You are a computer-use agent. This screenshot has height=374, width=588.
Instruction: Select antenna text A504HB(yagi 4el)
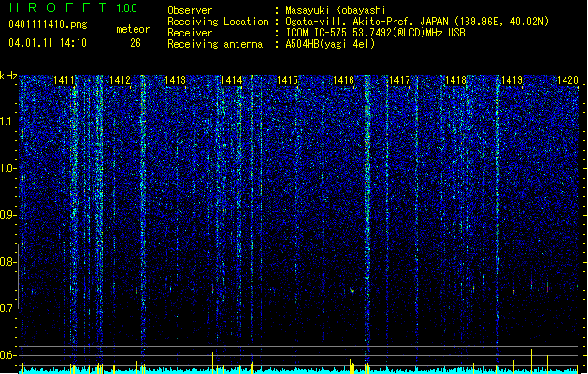pyautogui.click(x=330, y=44)
